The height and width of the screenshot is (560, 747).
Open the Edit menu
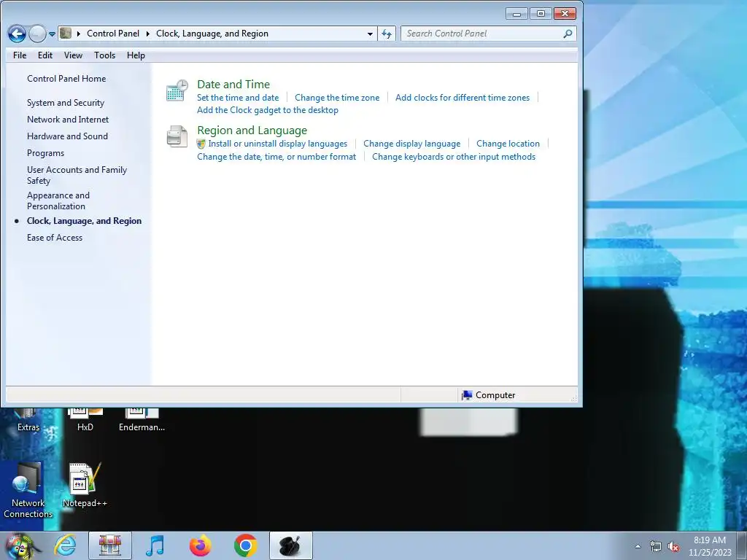coord(45,55)
